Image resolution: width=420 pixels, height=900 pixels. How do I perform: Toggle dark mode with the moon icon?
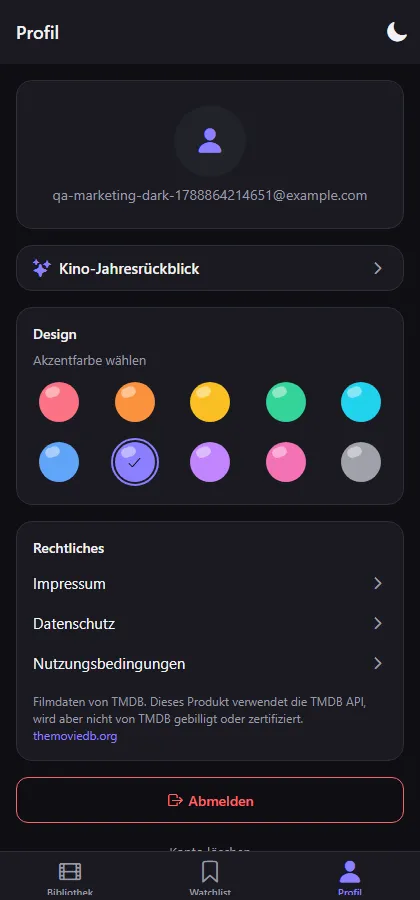pos(396,32)
